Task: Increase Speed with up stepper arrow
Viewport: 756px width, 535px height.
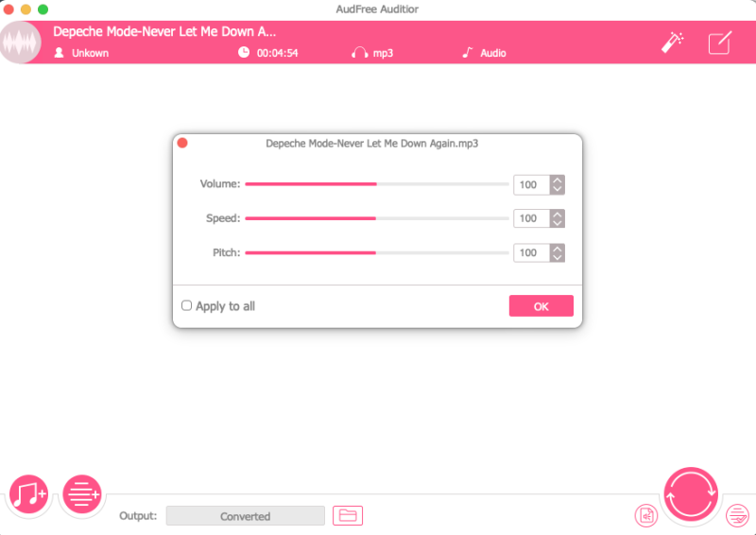Action: [x=558, y=214]
